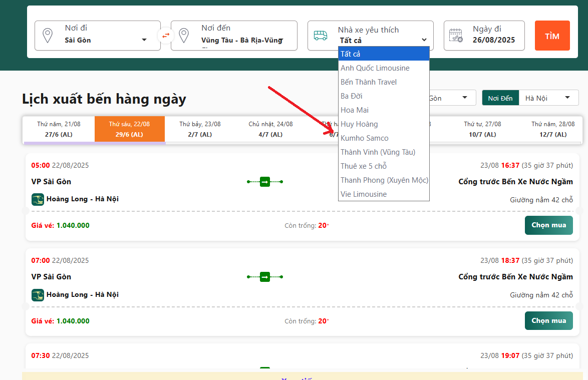The image size is (588, 380).
Task: Choose Anh Quốc Limousine from the list
Action: tap(384, 68)
